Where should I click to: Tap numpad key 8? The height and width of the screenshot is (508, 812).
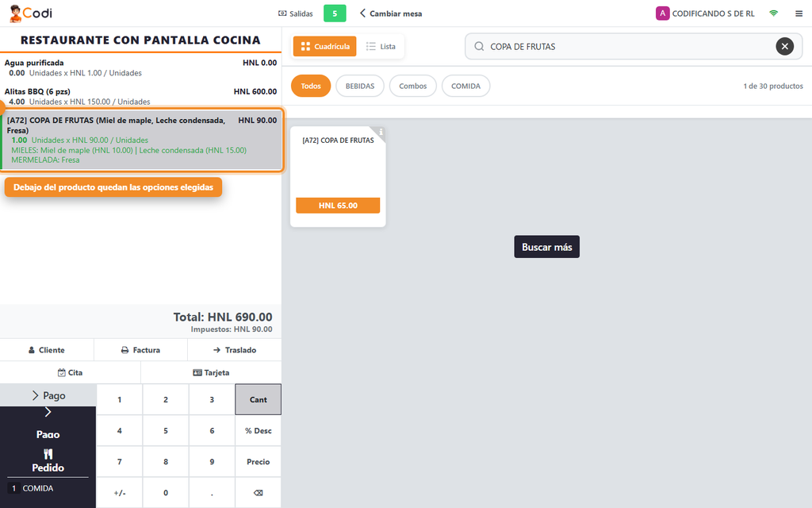click(x=166, y=461)
